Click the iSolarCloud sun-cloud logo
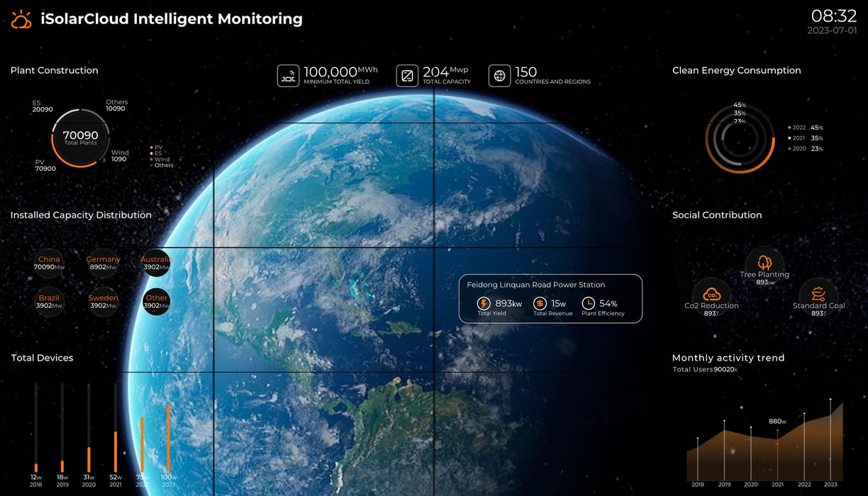The width and height of the screenshot is (868, 496). 21,19
